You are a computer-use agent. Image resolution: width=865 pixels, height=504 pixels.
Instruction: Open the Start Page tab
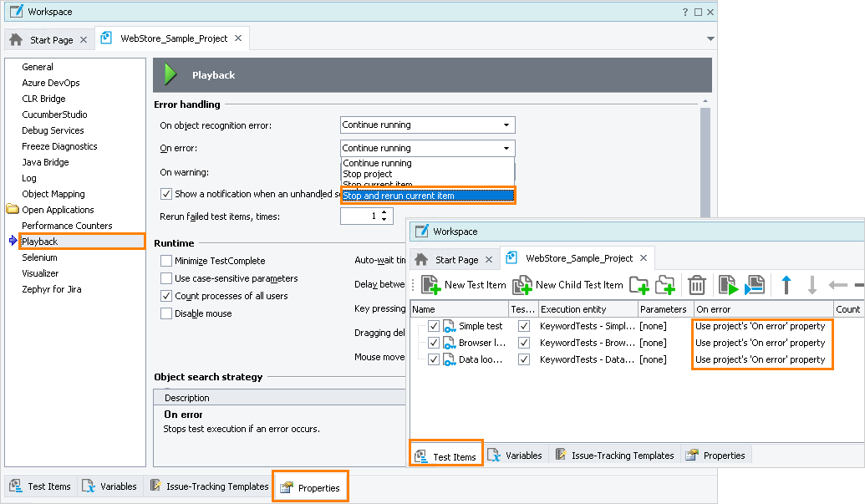point(52,39)
